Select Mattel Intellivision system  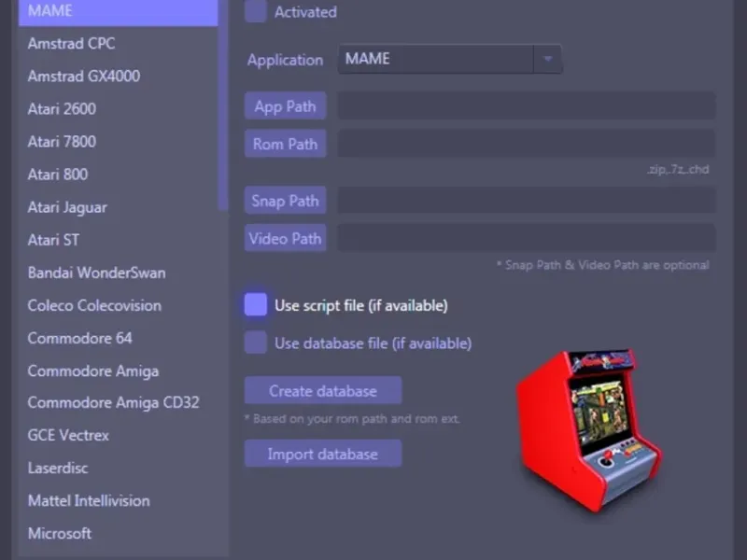[89, 501]
